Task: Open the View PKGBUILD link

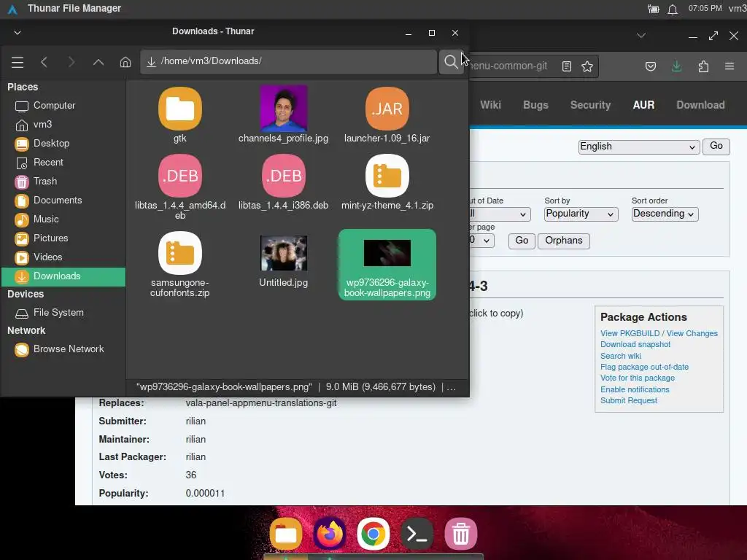Action: click(630, 333)
